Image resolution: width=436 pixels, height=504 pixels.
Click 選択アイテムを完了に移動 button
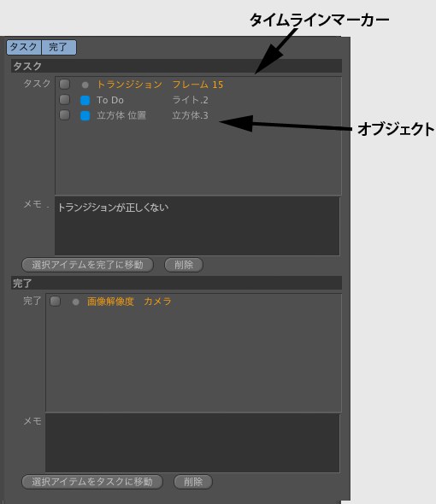87,265
